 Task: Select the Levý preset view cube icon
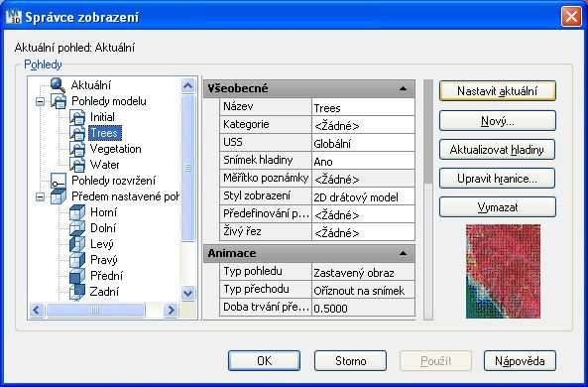point(77,244)
